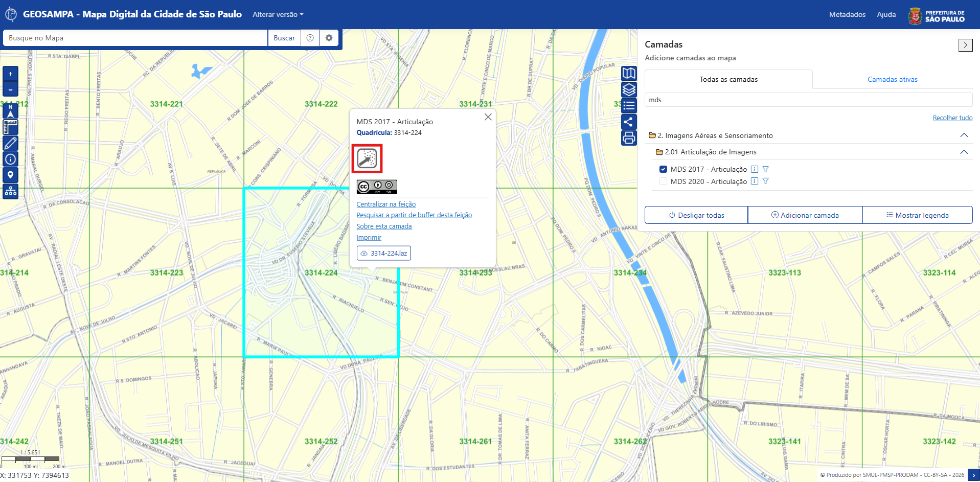This screenshot has height=482, width=980.
Task: Click the layer filter field containing "mds"
Action: (809, 100)
